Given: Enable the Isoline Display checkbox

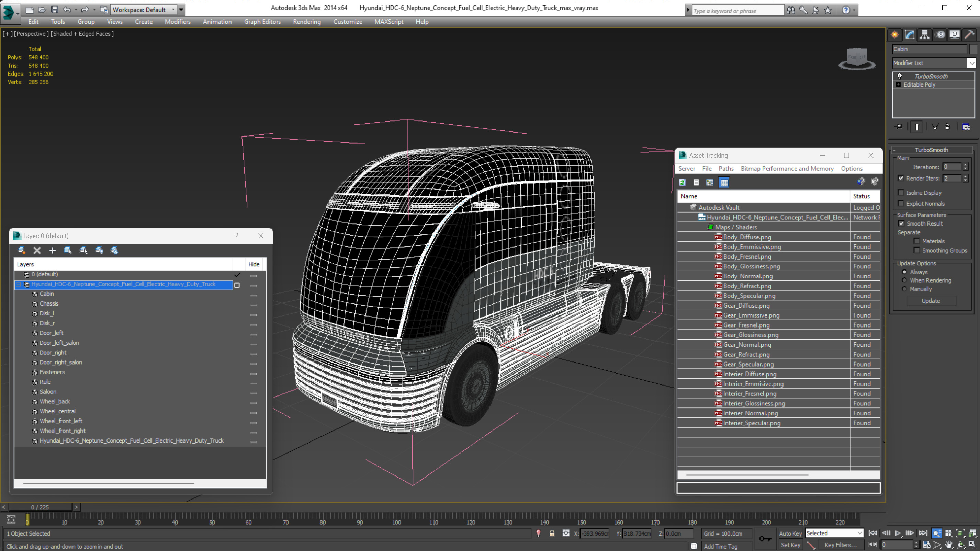Looking at the screenshot, I should coord(901,192).
